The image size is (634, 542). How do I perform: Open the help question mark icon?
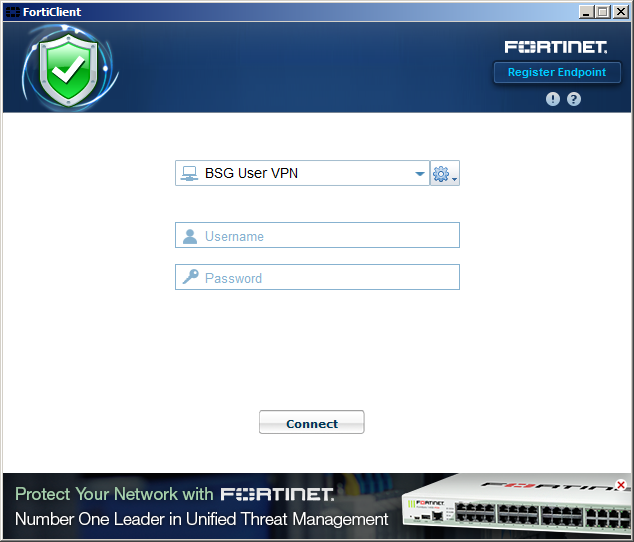point(574,99)
